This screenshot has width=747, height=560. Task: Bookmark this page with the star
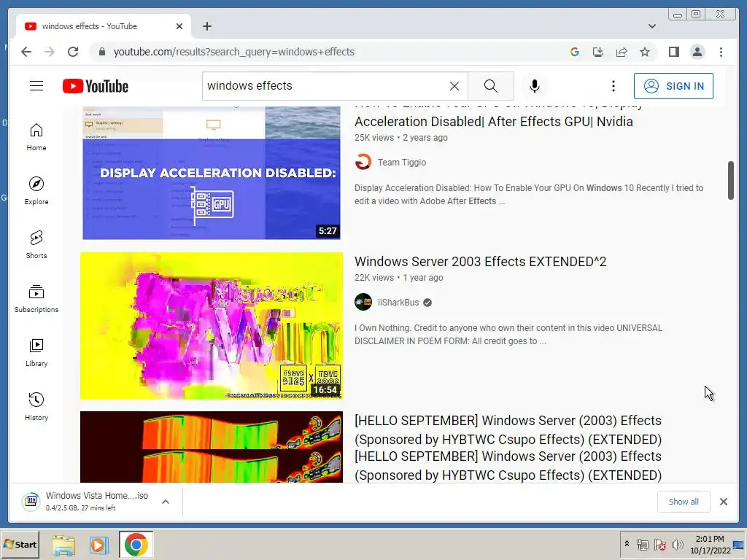point(645,52)
